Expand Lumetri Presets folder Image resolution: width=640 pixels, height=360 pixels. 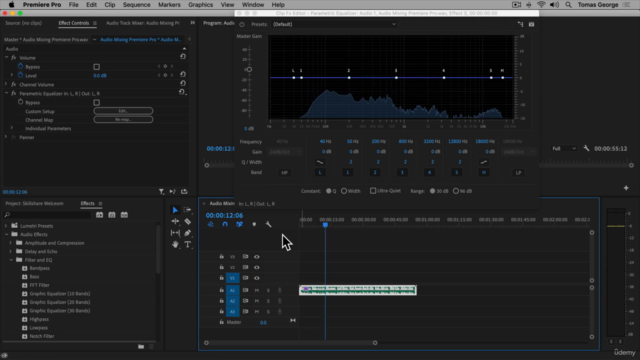[x=6, y=226]
